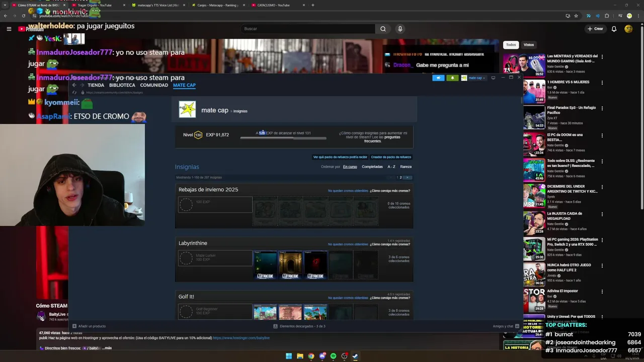Image resolution: width=644 pixels, height=362 pixels.
Task: Open options for 1 HOMBRE VS 6 MUJERES
Action: 602,82
